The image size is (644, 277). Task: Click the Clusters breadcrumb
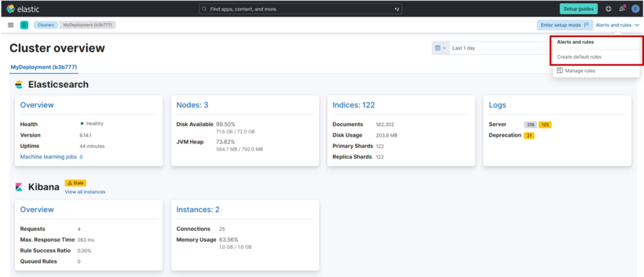coord(45,25)
